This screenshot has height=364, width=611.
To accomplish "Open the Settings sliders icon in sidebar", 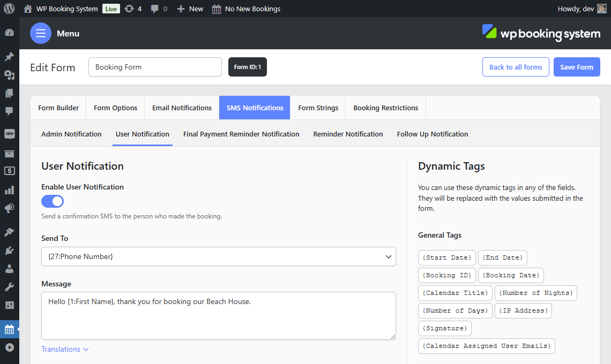I will [x=9, y=305].
